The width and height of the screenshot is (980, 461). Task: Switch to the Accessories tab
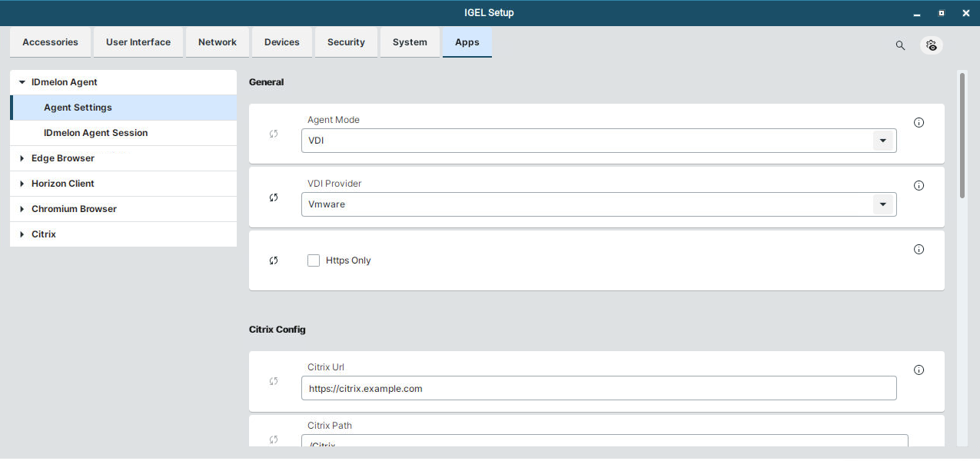[50, 42]
